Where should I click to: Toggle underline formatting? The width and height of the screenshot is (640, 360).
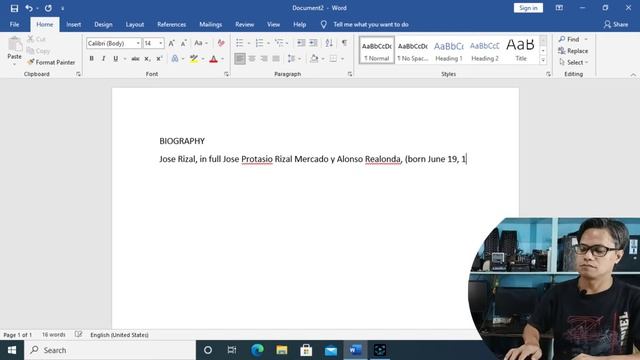(x=116, y=59)
